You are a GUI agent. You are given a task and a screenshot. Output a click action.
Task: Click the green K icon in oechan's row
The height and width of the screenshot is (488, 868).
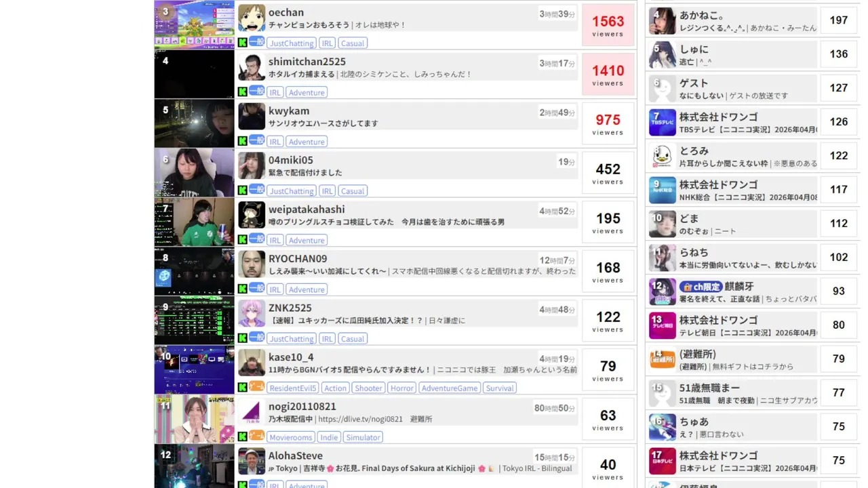click(242, 43)
